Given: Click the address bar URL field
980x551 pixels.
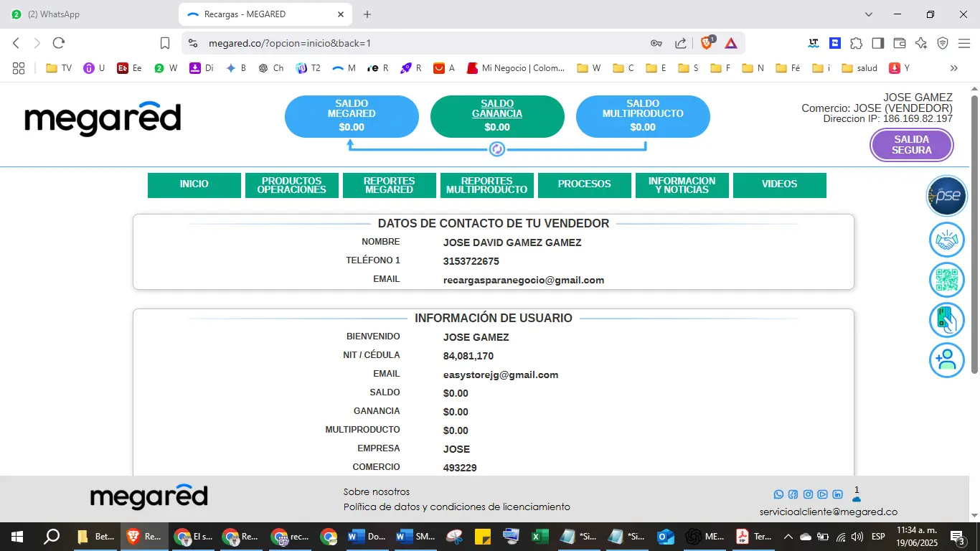Looking at the screenshot, I should 423,43.
